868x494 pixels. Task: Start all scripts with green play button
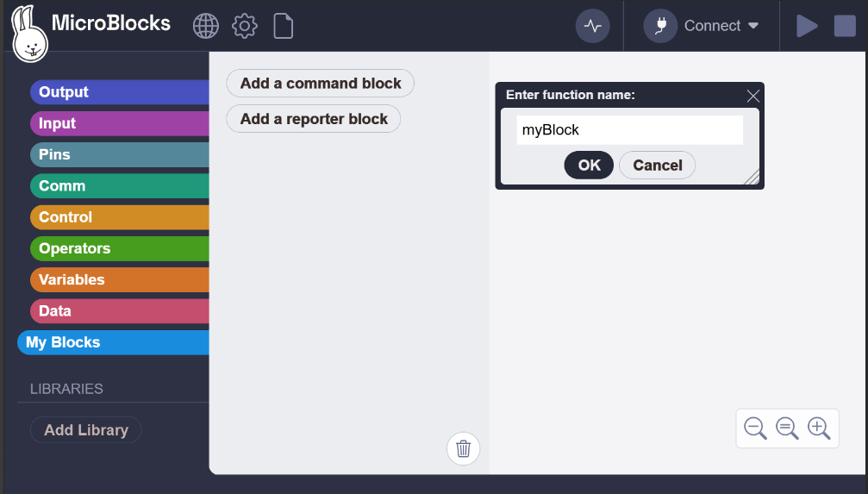(807, 26)
